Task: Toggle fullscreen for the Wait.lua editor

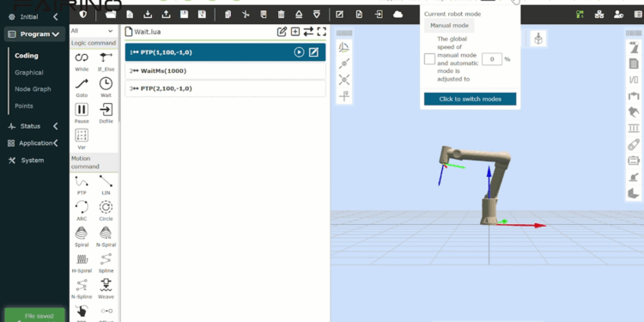Action: pos(322,32)
